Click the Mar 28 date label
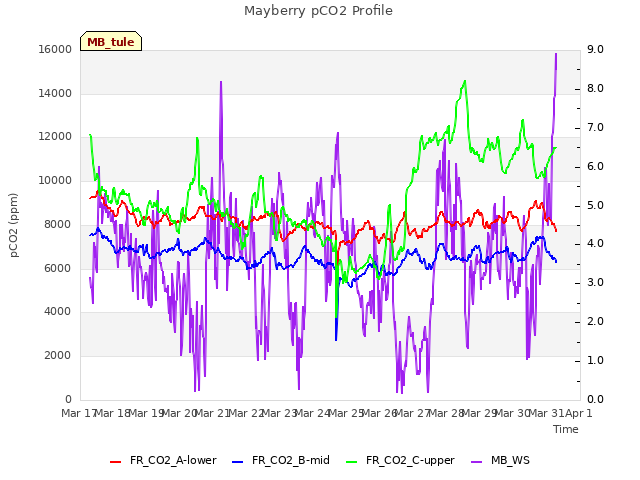640x480 pixels. point(446,413)
